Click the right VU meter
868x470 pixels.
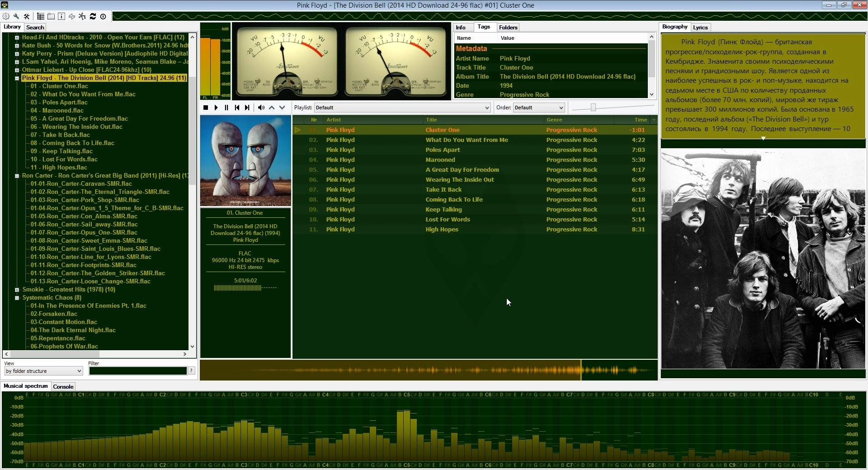[396, 61]
